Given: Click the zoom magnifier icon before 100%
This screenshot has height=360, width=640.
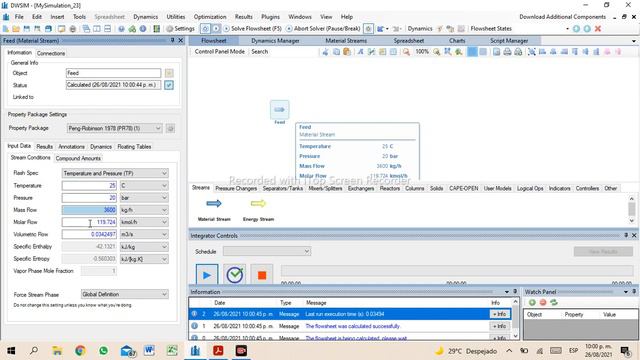Looking at the screenshot, I should tap(406, 52).
